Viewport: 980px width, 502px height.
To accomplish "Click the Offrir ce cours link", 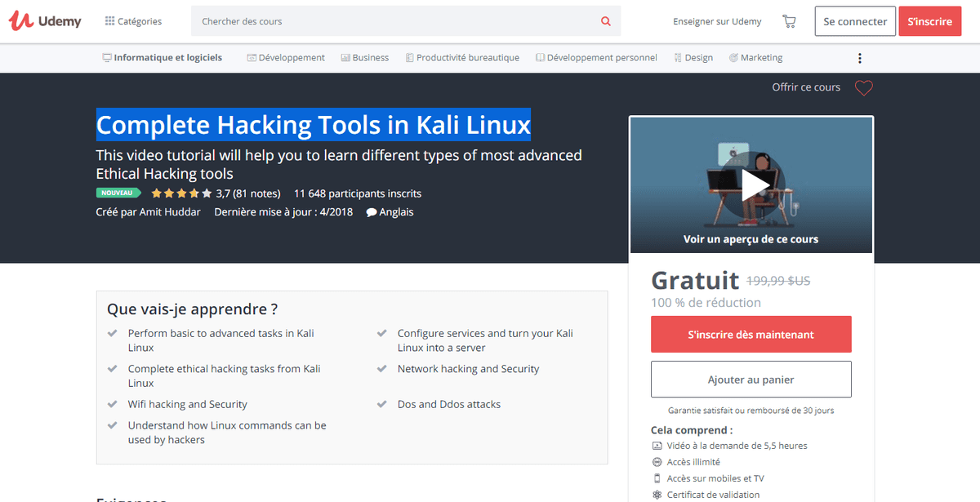I will click(806, 87).
